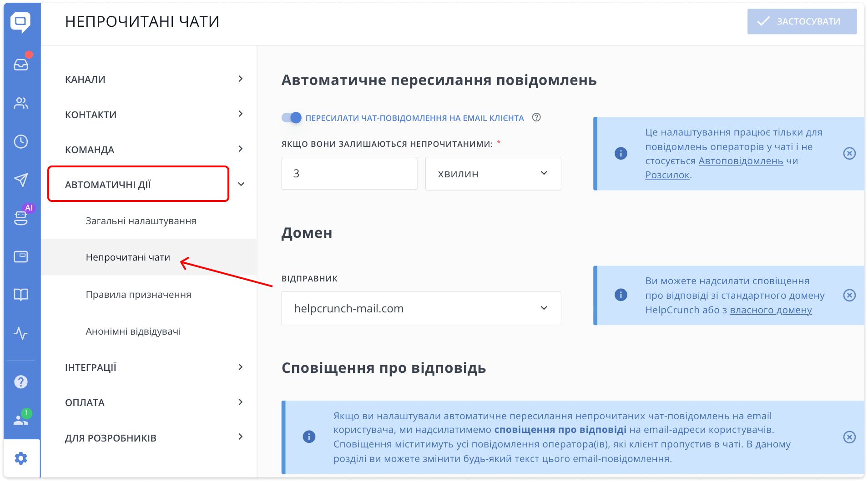Dismiss the info banner about Автоповідомлень
The height and width of the screenshot is (482, 868).
[x=849, y=154]
